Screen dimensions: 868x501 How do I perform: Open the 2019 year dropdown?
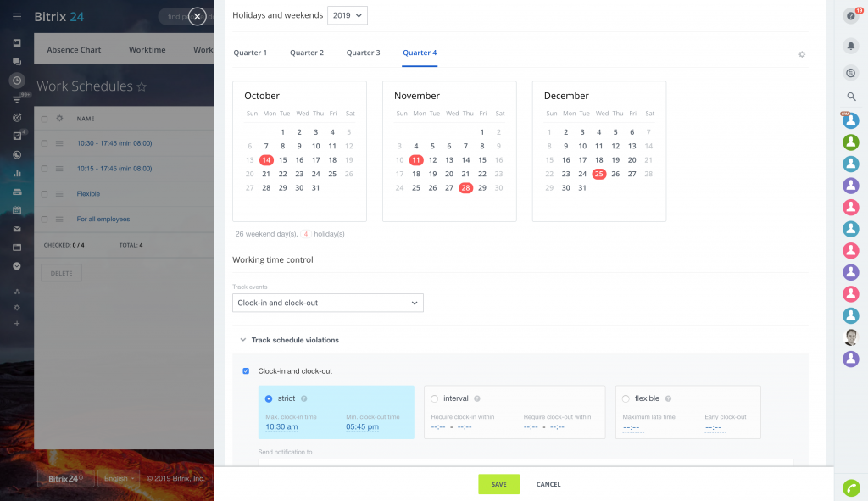pos(348,15)
